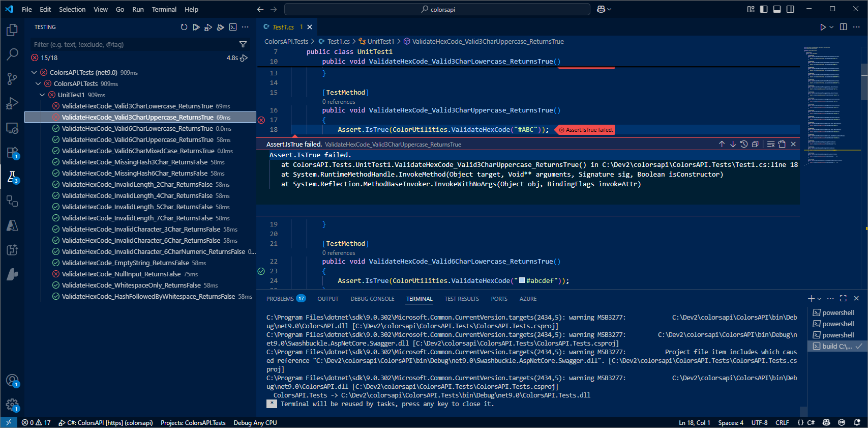Open the Terminal menu
Screen dimensions: 868x428
point(164,9)
